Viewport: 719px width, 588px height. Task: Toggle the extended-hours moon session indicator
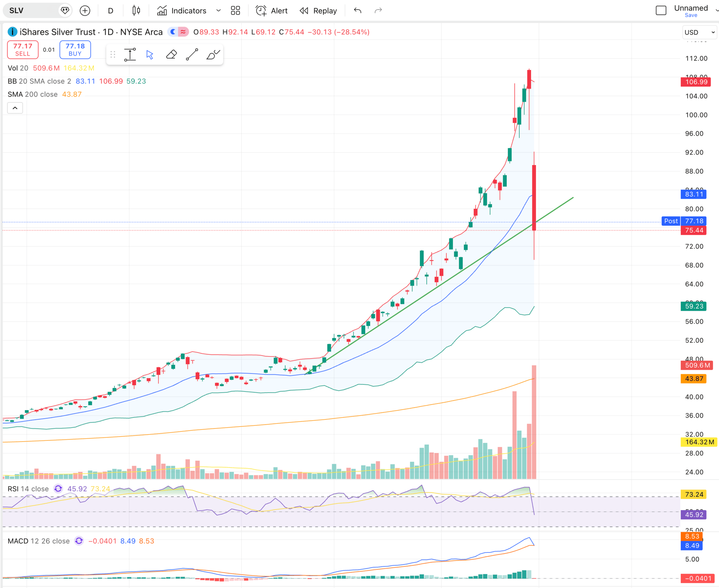173,32
